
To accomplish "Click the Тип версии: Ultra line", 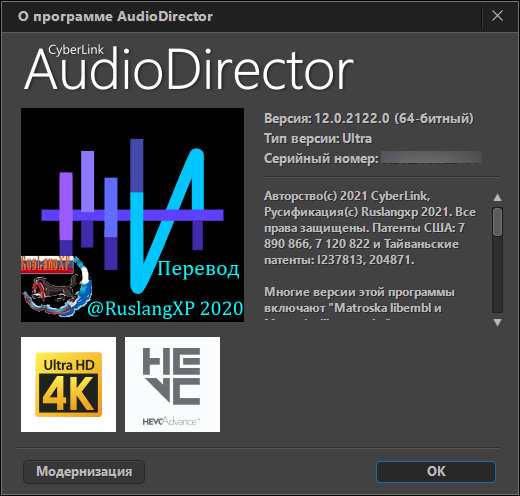I will 318,138.
